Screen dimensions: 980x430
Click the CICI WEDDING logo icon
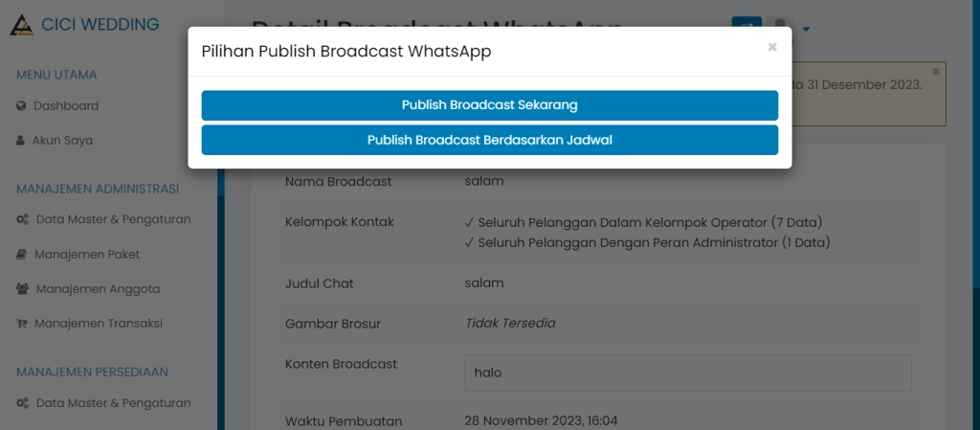click(x=22, y=25)
